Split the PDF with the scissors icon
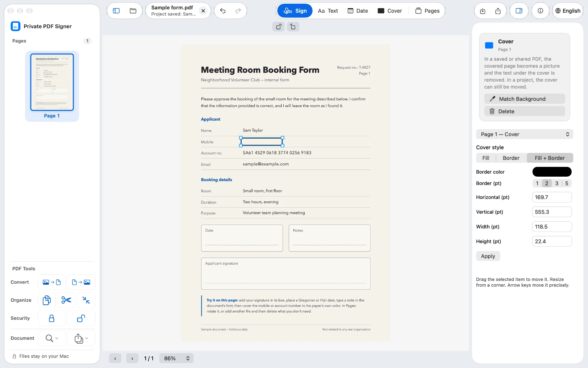Viewport: 588px width, 368px height. tap(66, 300)
